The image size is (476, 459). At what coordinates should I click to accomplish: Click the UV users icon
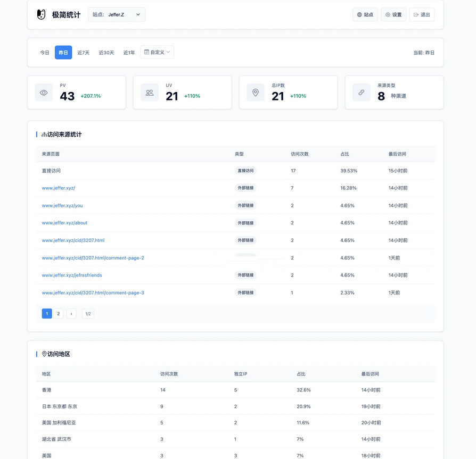pos(150,93)
